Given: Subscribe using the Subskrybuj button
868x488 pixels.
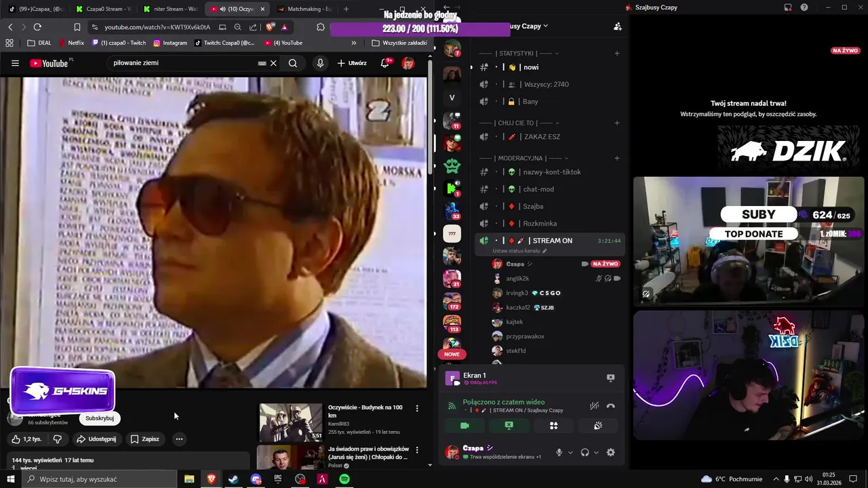Looking at the screenshot, I should tap(100, 418).
